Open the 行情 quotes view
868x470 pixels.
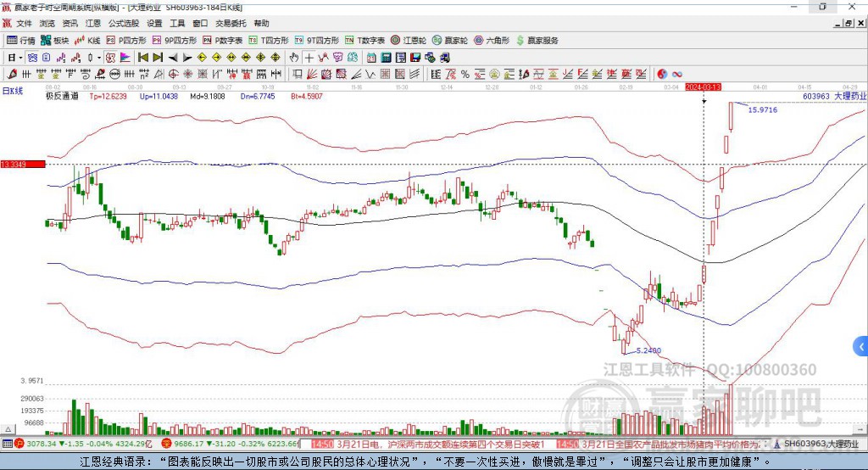[20, 41]
